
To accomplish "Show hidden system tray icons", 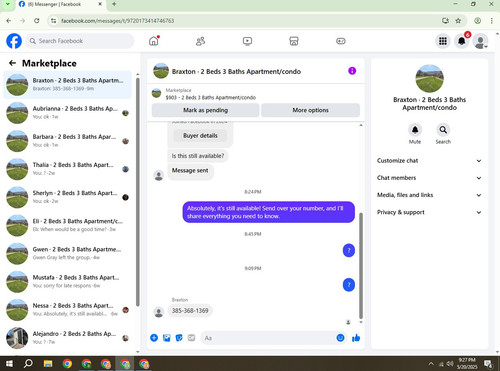I will [x=431, y=364].
